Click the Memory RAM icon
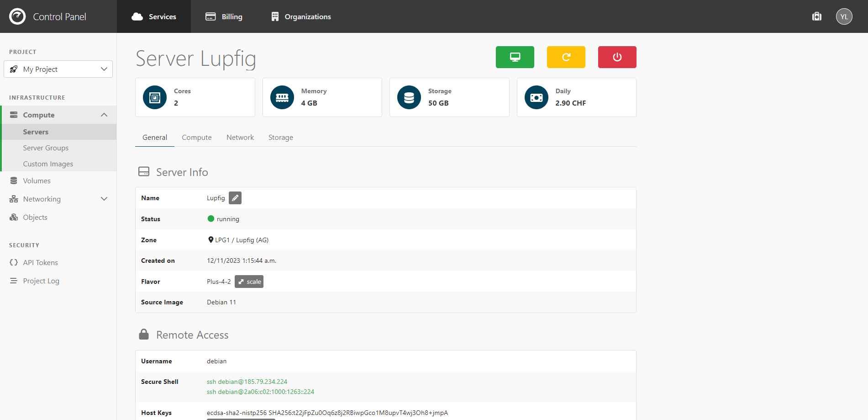The height and width of the screenshot is (420, 868). click(282, 97)
